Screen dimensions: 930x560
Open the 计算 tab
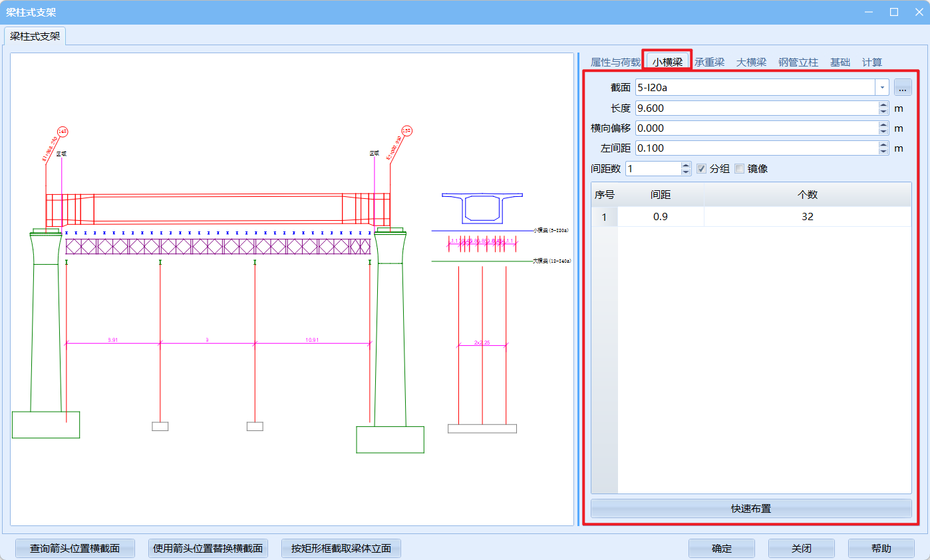(871, 63)
